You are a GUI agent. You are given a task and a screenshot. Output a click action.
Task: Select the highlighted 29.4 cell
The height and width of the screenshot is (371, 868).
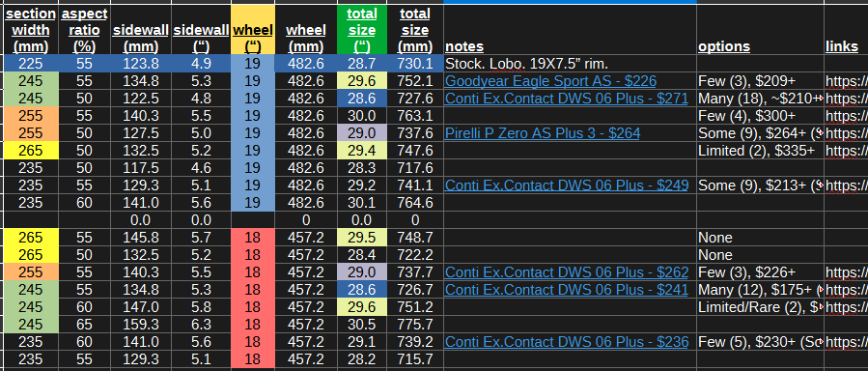[362, 151]
